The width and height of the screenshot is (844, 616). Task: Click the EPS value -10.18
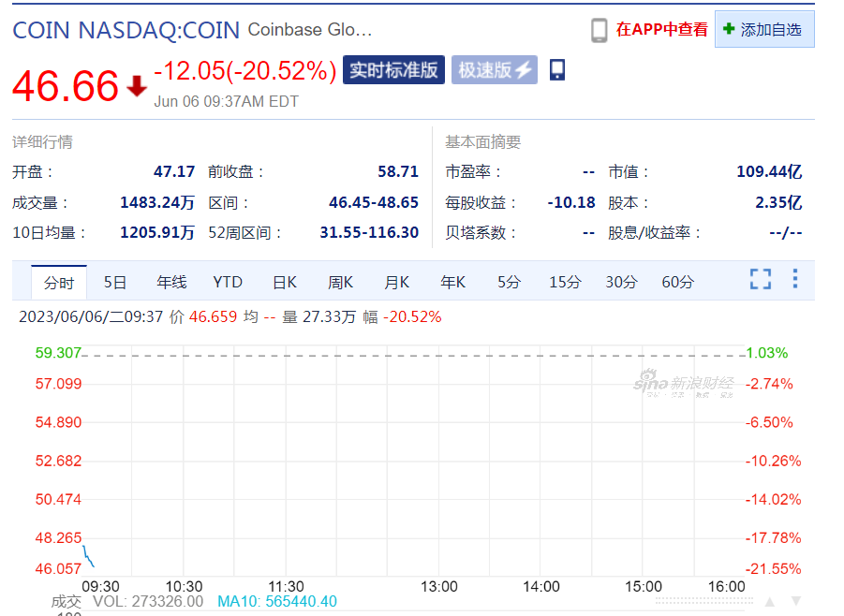[x=571, y=203]
